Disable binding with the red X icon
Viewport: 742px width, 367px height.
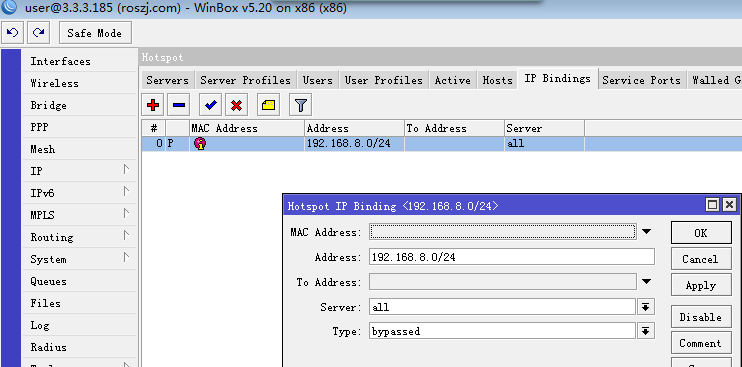tap(237, 105)
